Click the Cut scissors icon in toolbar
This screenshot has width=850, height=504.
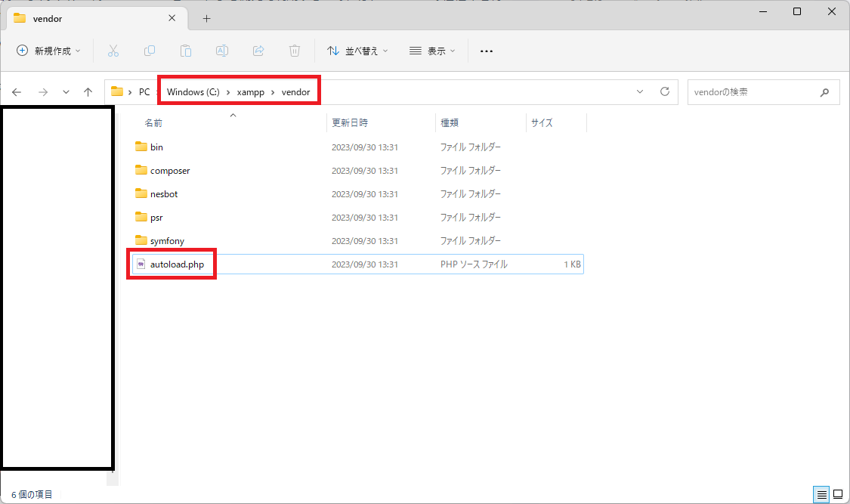click(x=113, y=51)
